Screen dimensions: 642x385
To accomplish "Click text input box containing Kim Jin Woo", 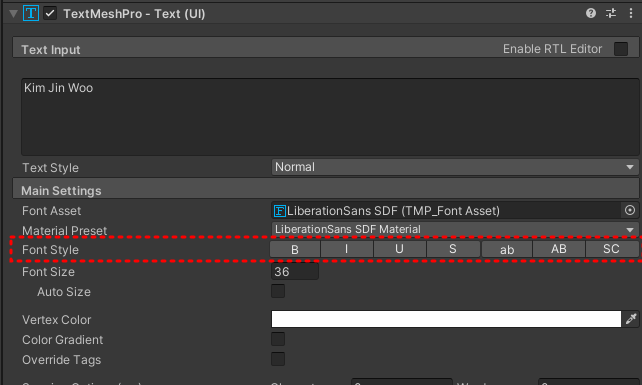I will pos(330,117).
